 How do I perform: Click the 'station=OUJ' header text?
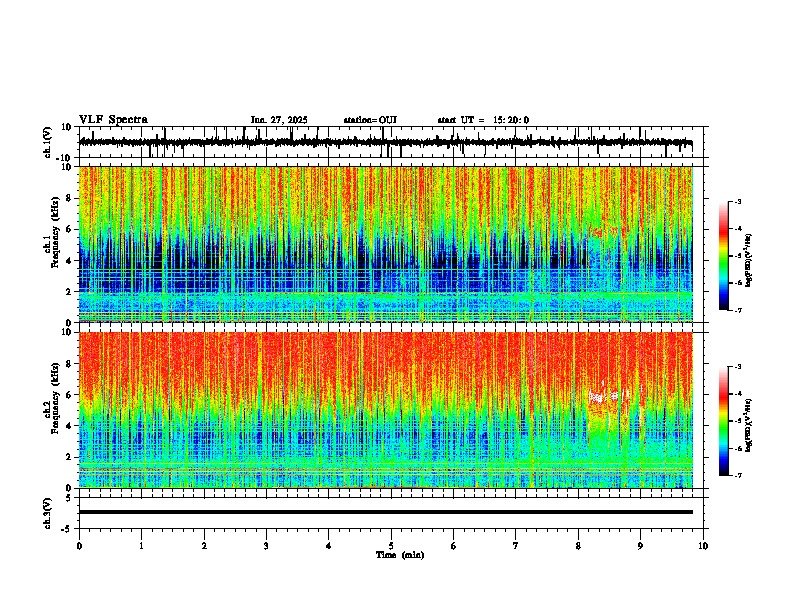click(370, 120)
